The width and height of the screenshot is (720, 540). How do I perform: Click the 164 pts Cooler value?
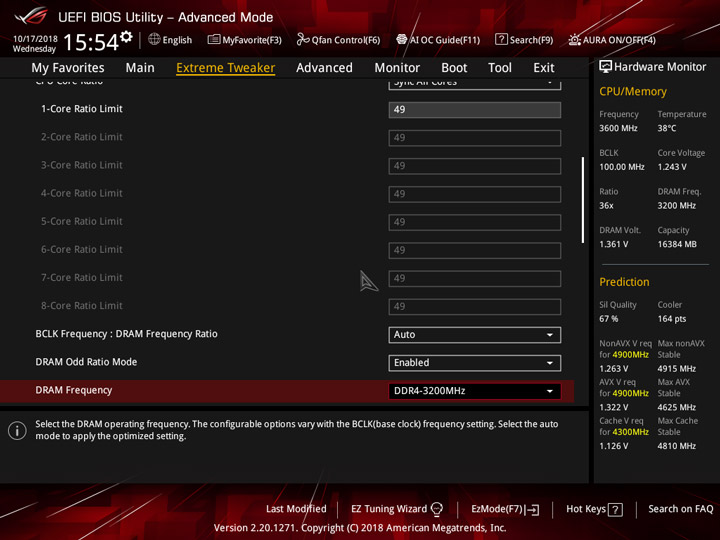click(x=671, y=319)
